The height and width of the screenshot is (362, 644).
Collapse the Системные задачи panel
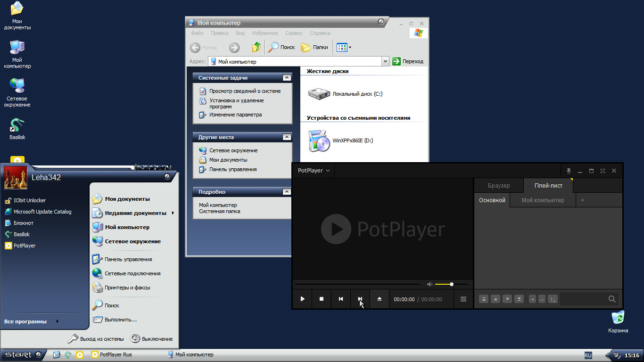[286, 78]
